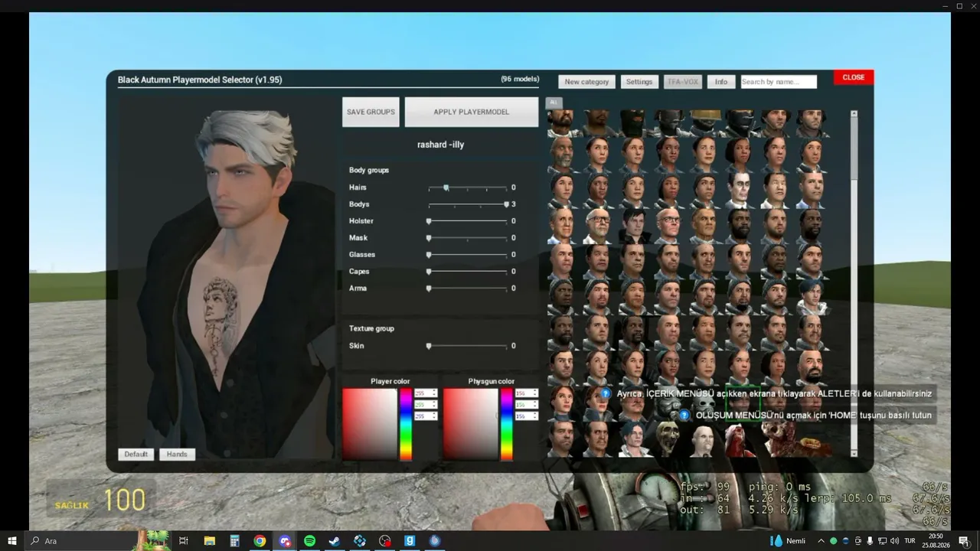Open the blue round app after Garry's Mod
Viewport: 980px width, 551px height.
(435, 541)
